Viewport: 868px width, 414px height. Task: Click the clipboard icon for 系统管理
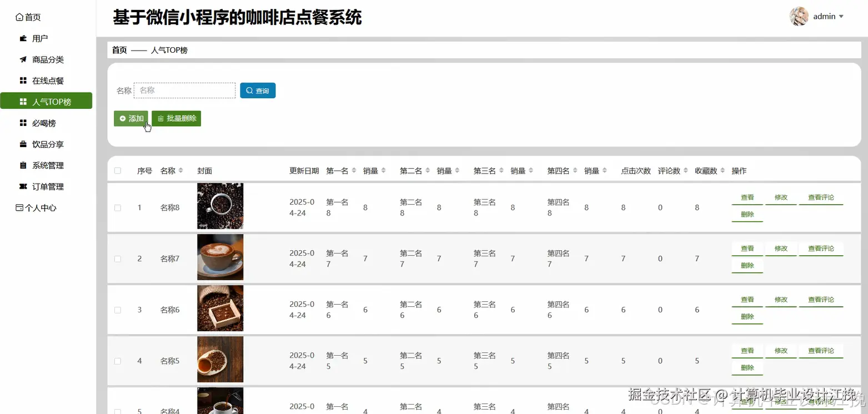(23, 165)
